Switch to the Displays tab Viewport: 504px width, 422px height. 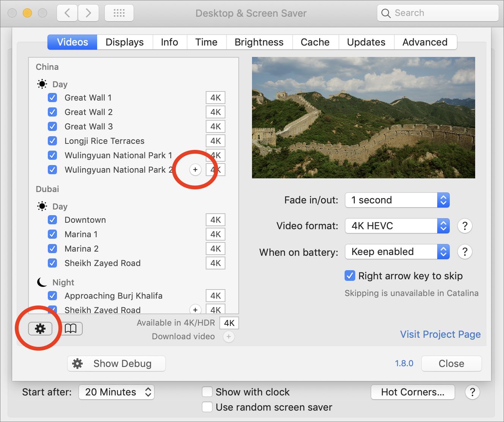(124, 42)
